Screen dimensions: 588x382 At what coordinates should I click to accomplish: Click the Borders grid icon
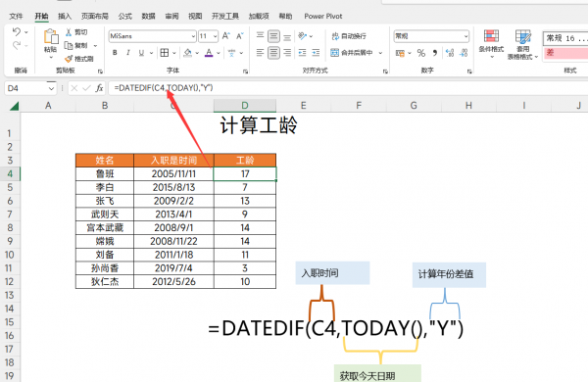(x=165, y=53)
